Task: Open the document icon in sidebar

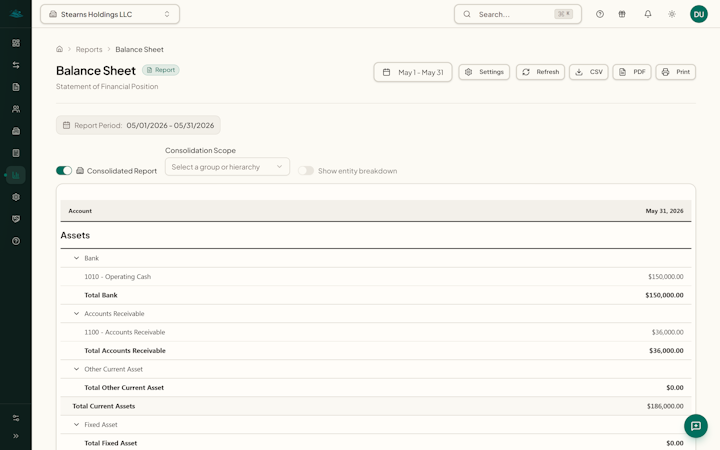Action: [16, 87]
